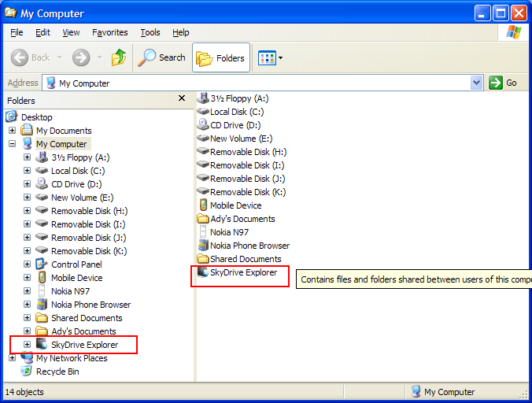The height and width of the screenshot is (403, 532).
Task: Select Removable Disk (K:) in file list
Action: coord(248,192)
